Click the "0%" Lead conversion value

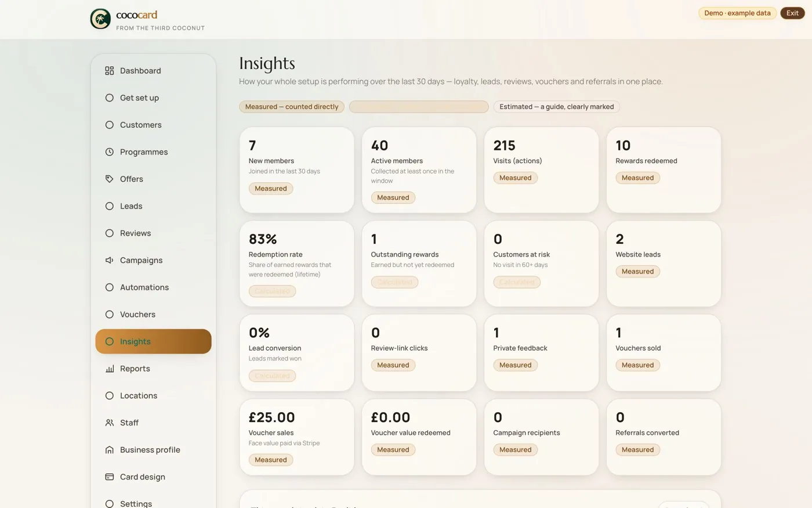(259, 333)
